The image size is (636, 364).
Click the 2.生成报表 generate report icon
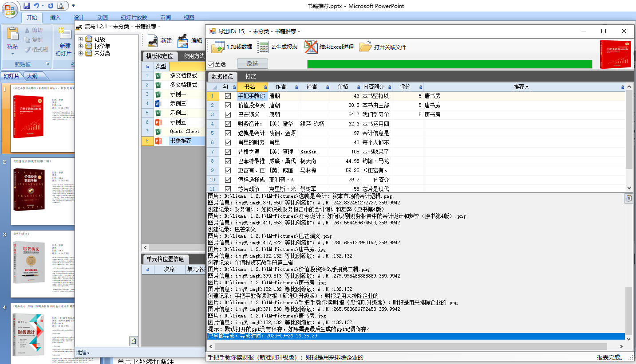263,47
